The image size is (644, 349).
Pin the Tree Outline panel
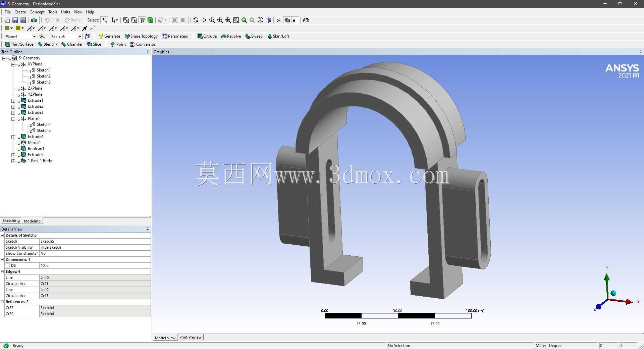point(148,52)
